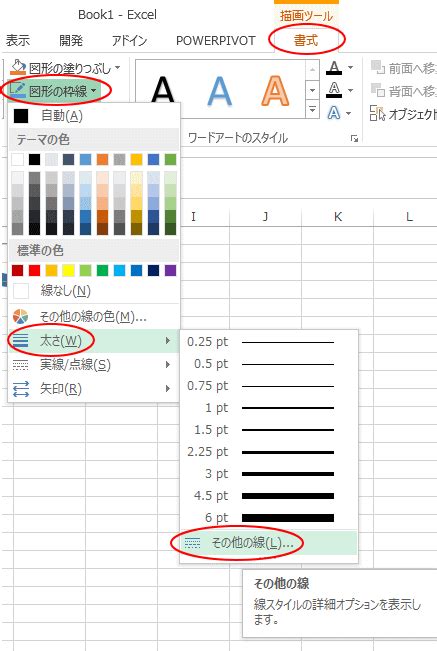Open the WordArt styles dialog launcher

(354, 139)
